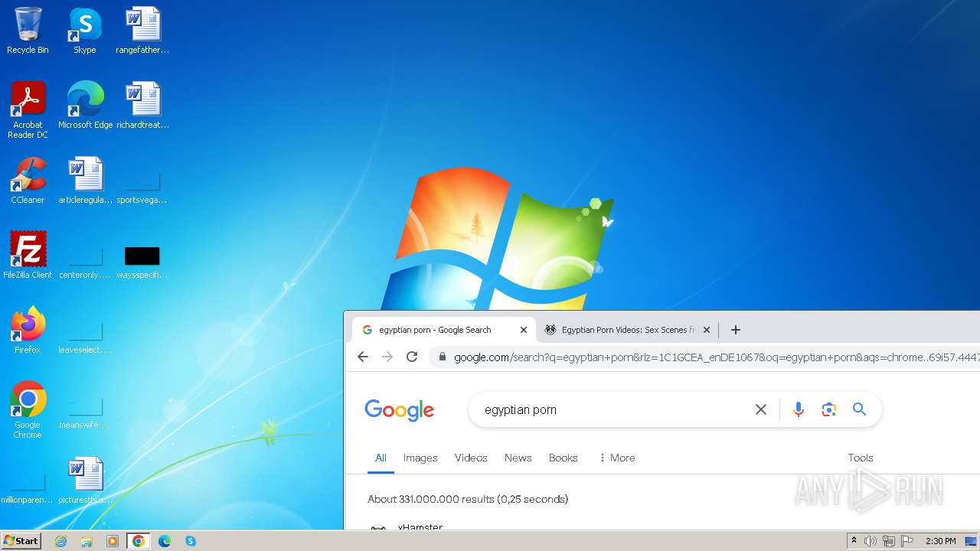Start Google voice search microphone

pyautogui.click(x=799, y=409)
